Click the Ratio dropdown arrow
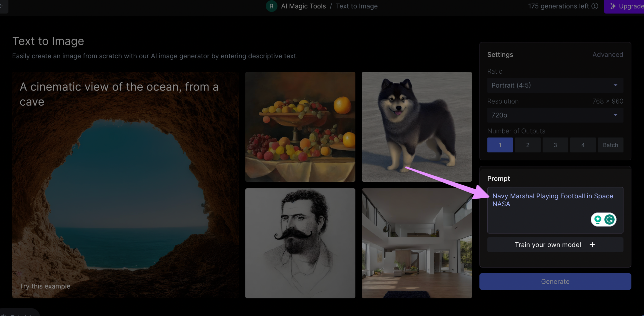Image resolution: width=644 pixels, height=316 pixels. pos(615,85)
